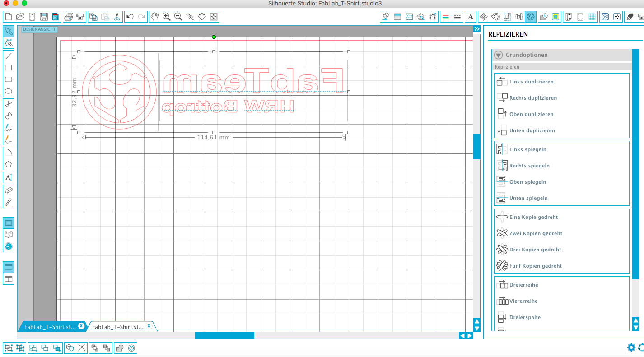Open the align panel icon
The width and height of the screenshot is (644, 357).
coord(518,17)
